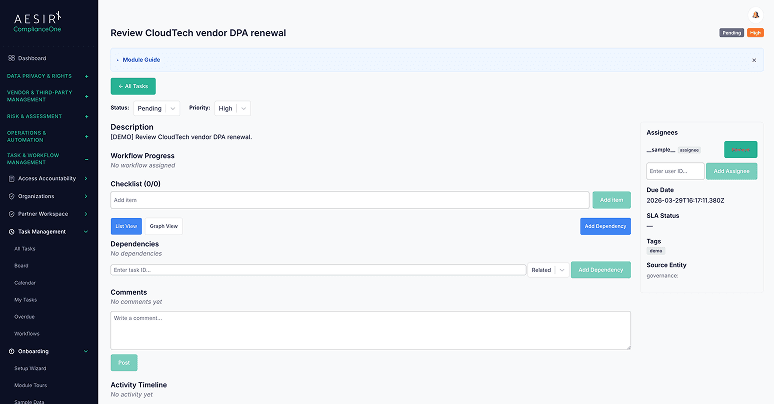Expand the Organizations chevron
774x404 pixels.
86,197
